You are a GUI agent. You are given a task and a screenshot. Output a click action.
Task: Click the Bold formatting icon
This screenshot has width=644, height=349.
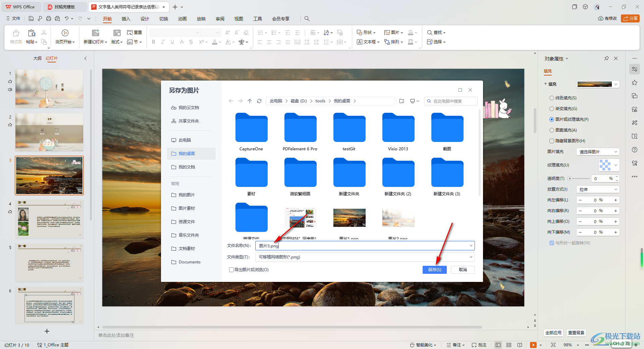pyautogui.click(x=154, y=42)
